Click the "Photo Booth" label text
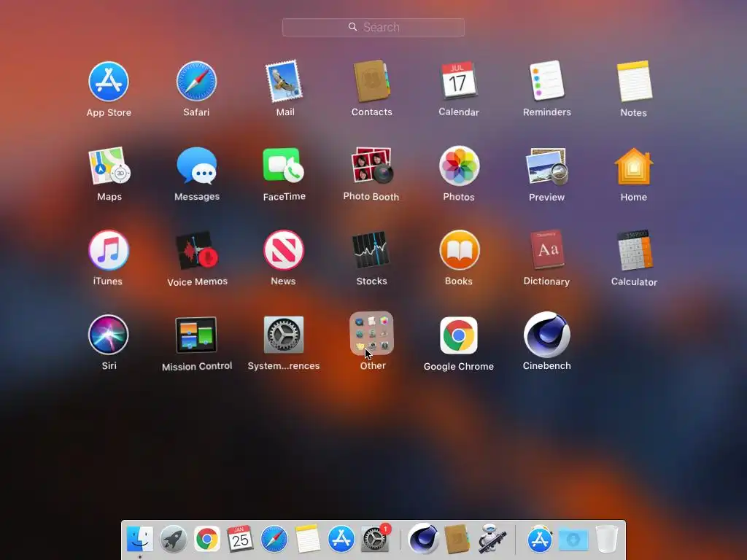The height and width of the screenshot is (560, 747). 371,197
